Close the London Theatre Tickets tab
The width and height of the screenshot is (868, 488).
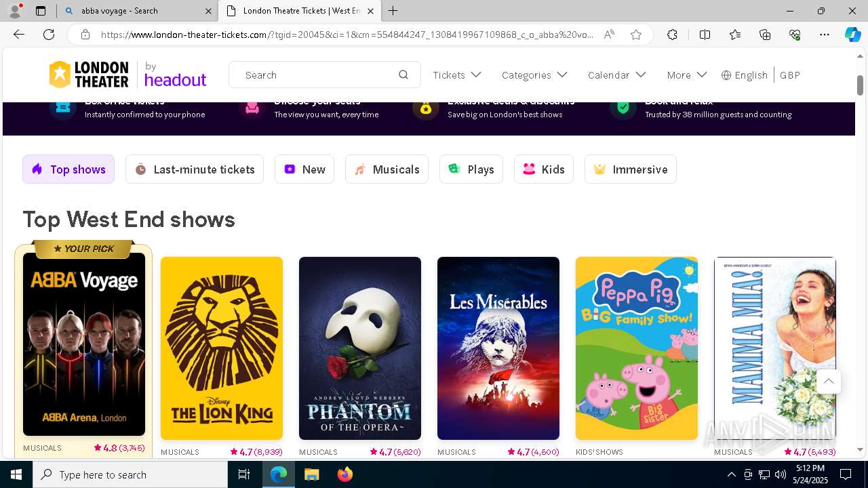(370, 11)
